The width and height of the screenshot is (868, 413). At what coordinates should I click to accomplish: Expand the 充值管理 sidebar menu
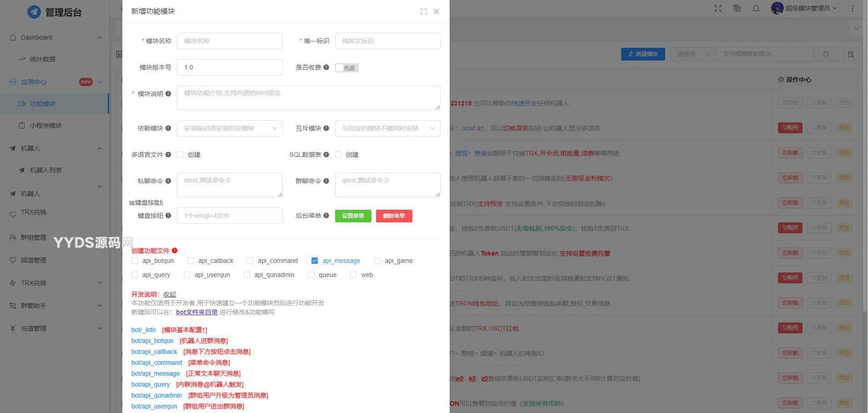[x=55, y=328]
